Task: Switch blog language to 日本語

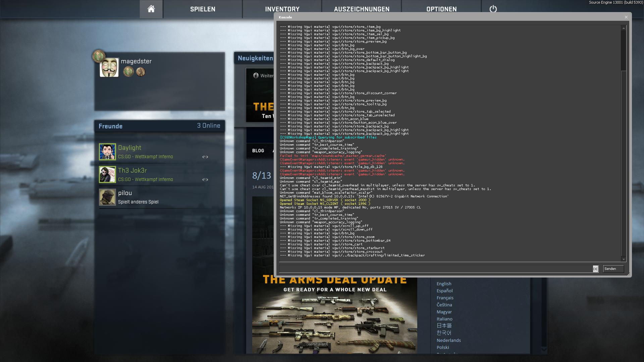Action: point(444,325)
